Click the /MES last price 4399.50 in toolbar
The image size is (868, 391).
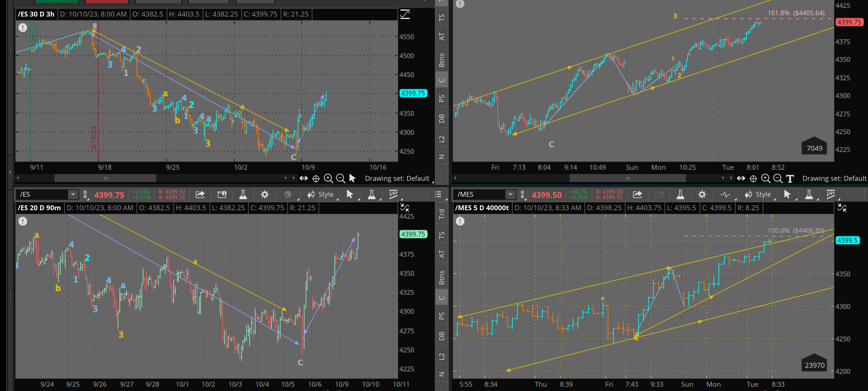tap(546, 195)
